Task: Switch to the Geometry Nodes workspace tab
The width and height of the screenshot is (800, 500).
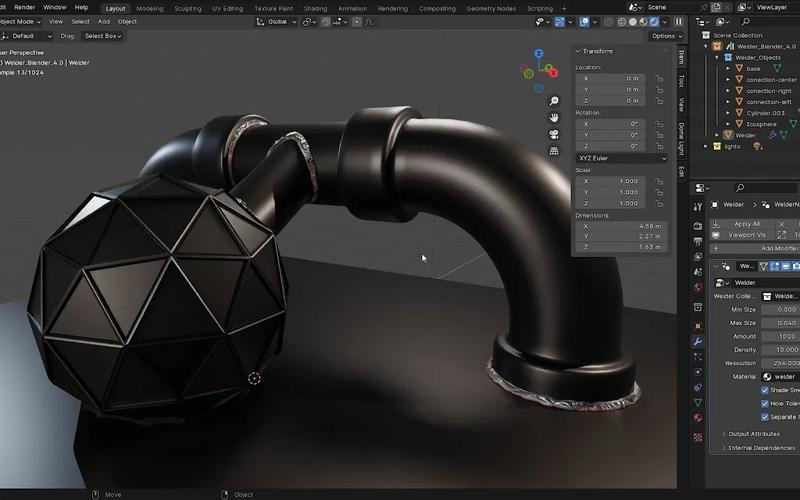Action: point(491,9)
